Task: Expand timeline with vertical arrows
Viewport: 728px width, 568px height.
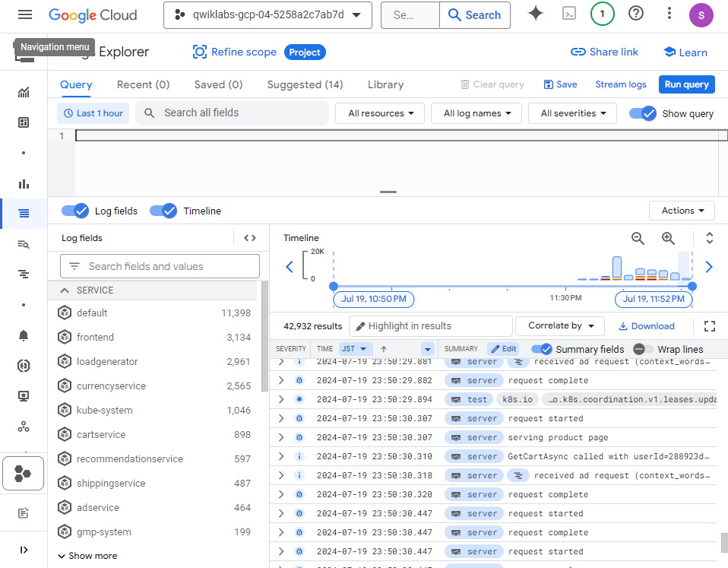Action: (710, 238)
